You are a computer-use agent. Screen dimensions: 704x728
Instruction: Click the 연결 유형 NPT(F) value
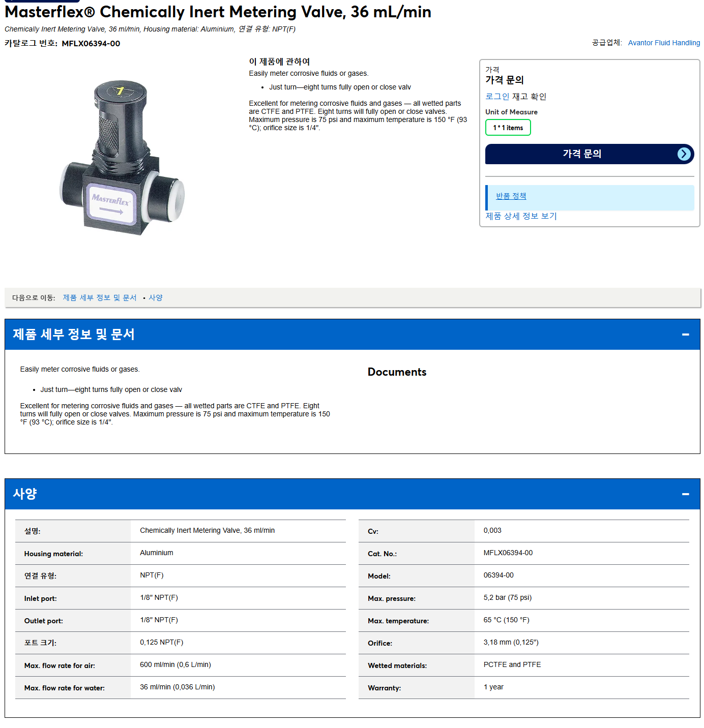pyautogui.click(x=152, y=575)
